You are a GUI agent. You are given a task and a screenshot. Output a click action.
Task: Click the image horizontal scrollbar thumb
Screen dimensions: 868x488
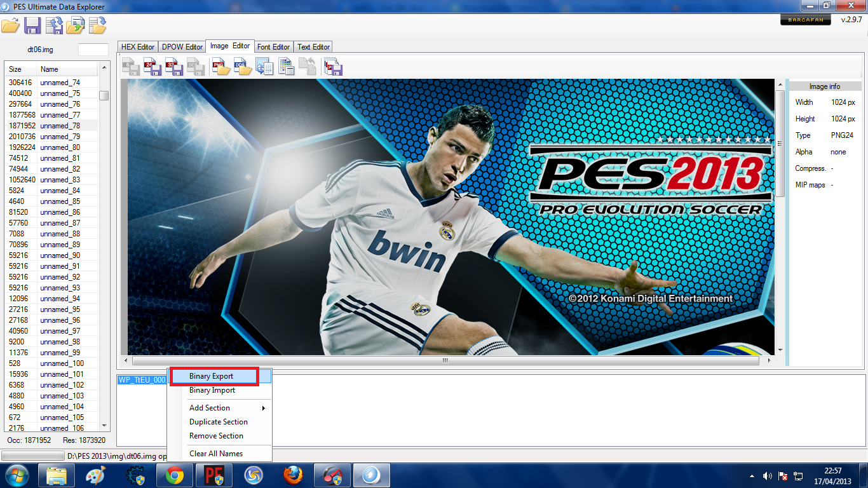445,360
